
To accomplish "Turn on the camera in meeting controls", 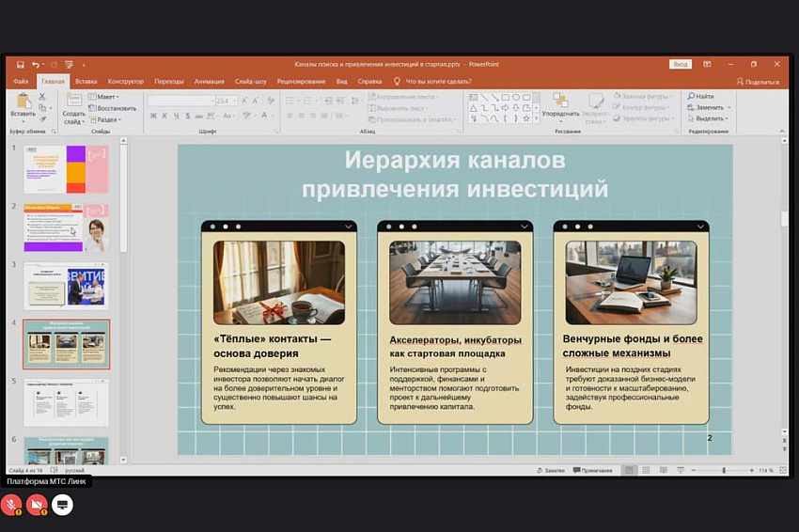I will (38, 505).
